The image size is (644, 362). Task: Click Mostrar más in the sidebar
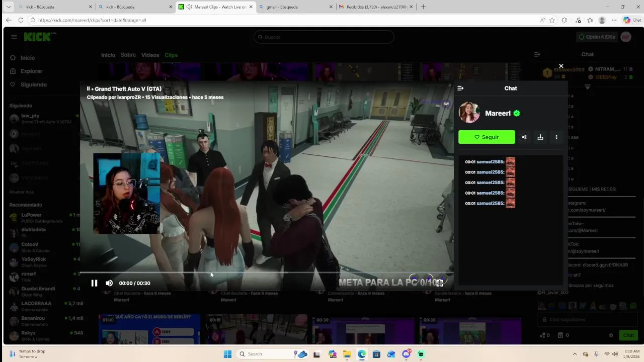(22, 192)
